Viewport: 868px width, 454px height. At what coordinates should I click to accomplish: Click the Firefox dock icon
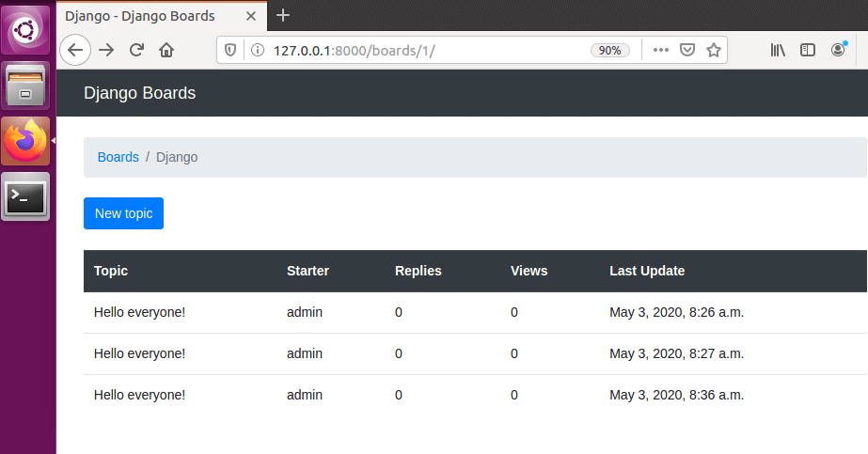(25, 141)
